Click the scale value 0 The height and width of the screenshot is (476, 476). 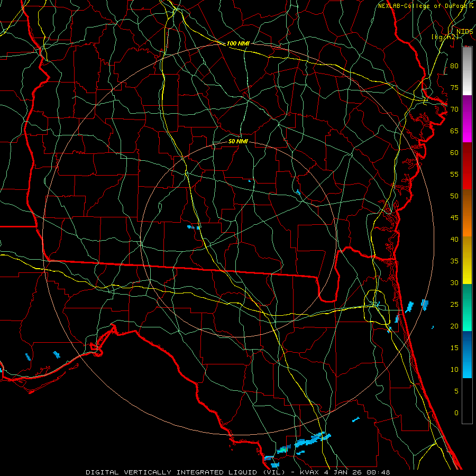[x=456, y=413]
